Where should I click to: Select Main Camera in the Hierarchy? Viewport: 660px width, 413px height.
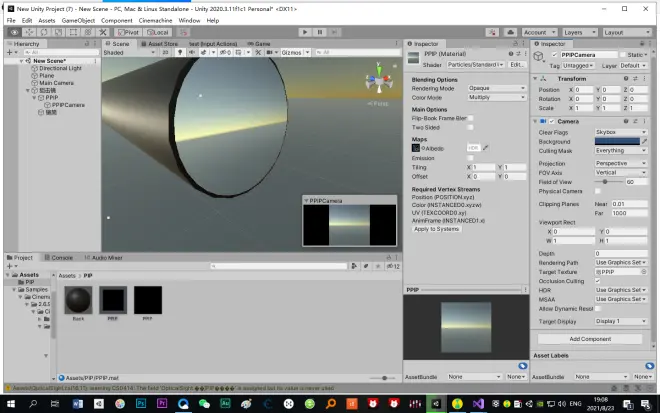(x=58, y=82)
